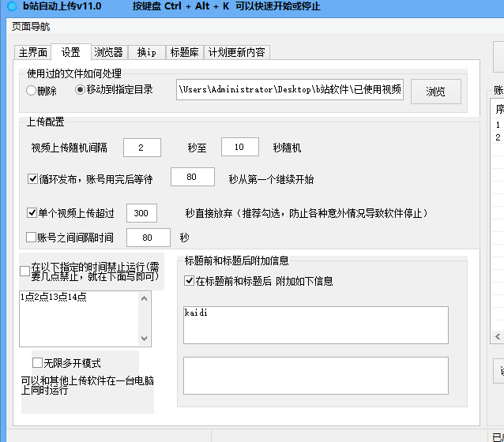Toggle the 循环发布 checkbox
Image resolution: width=504 pixels, height=442 pixels.
(33, 178)
